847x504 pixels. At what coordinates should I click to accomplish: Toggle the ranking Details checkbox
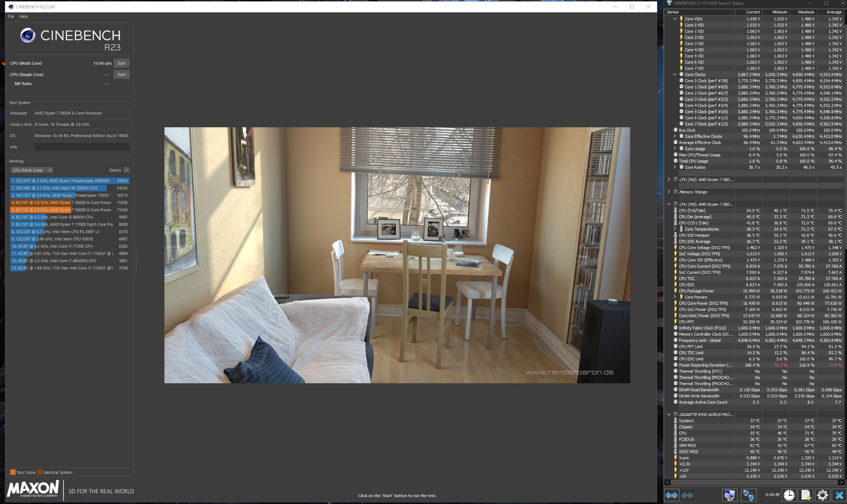point(127,170)
